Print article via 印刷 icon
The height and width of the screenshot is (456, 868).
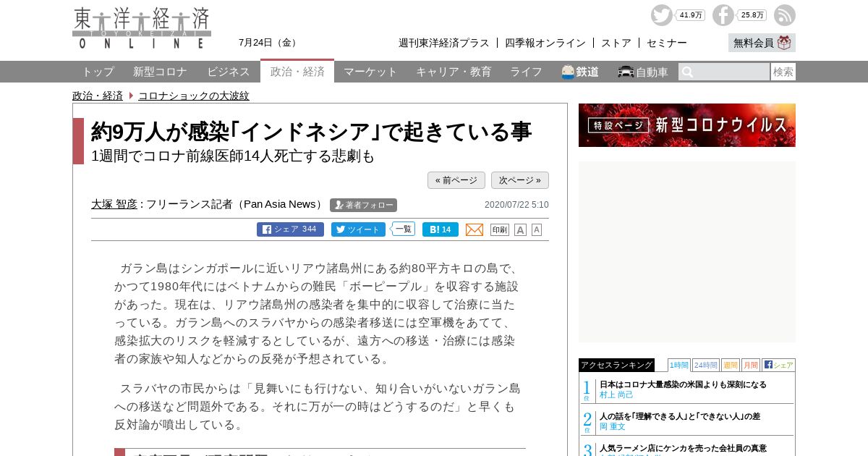[500, 229]
